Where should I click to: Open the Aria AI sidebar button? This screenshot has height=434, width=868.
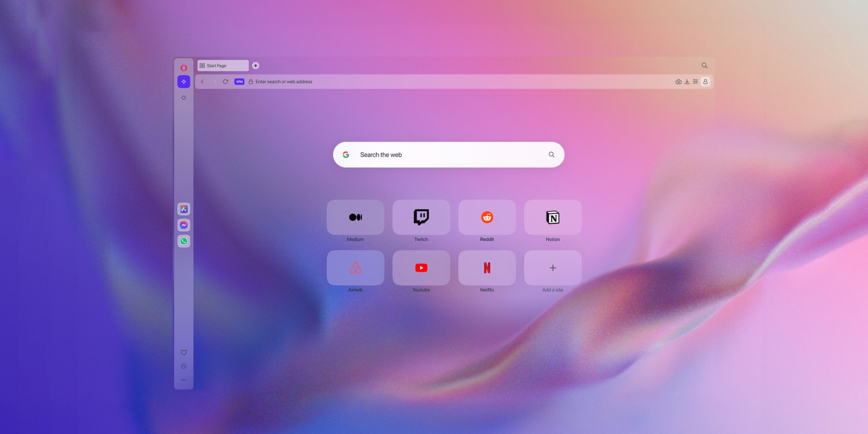183,82
